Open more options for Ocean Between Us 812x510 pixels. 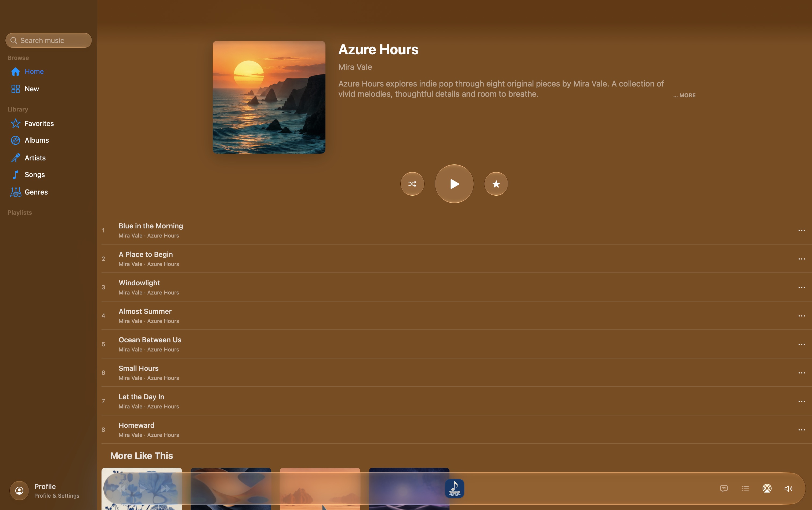click(801, 344)
